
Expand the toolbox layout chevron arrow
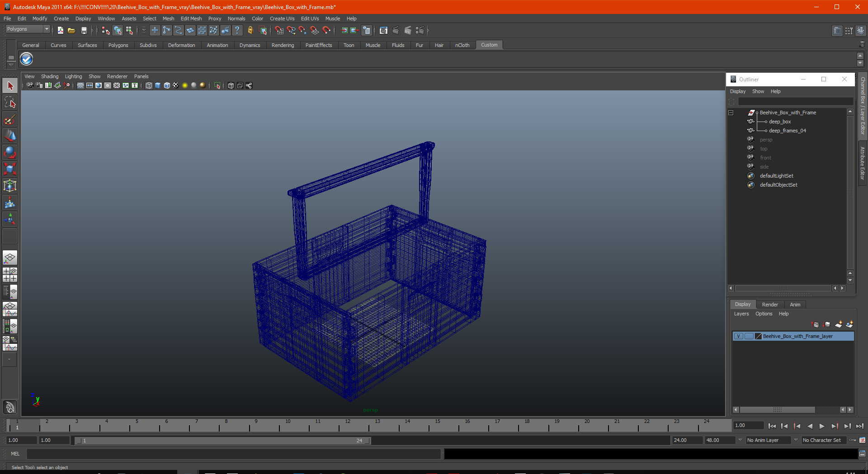click(9, 359)
